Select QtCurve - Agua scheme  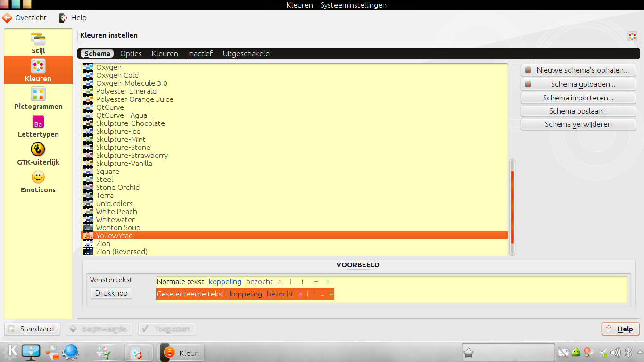[295, 115]
